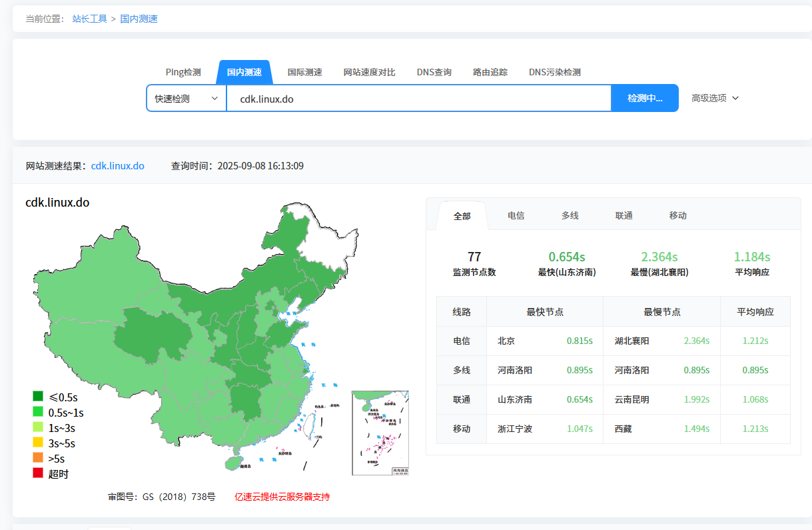Open the 亿速云提供云服务器支持 link

[282, 497]
